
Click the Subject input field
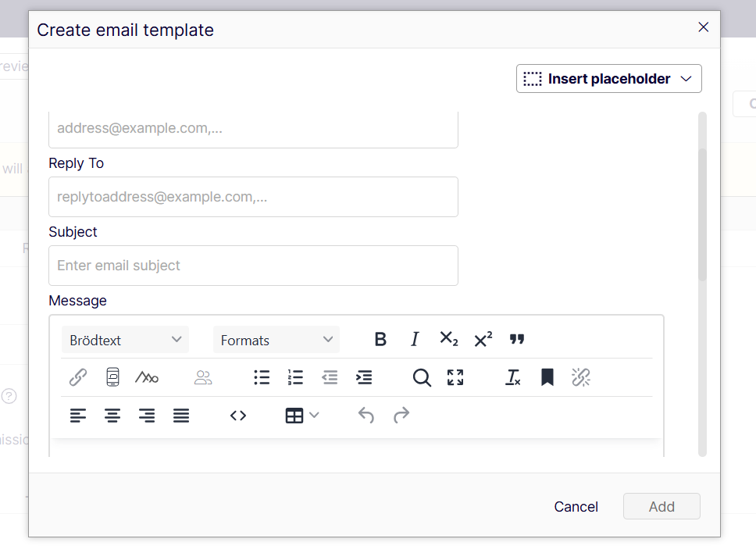coord(253,266)
